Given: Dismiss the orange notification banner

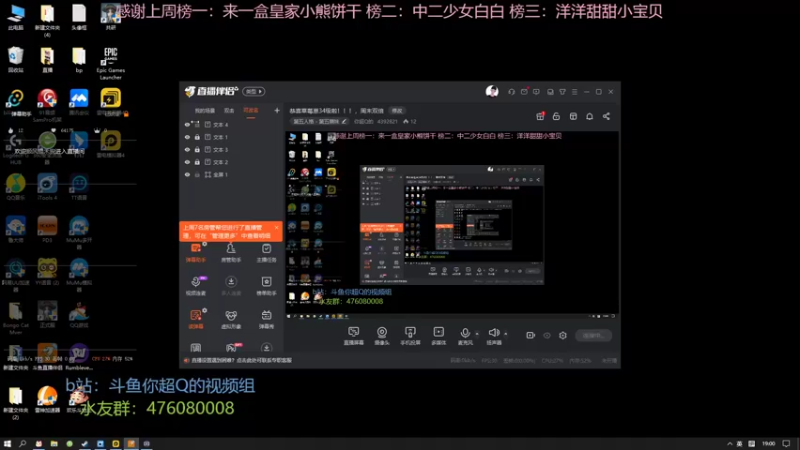Looking at the screenshot, I should [276, 228].
